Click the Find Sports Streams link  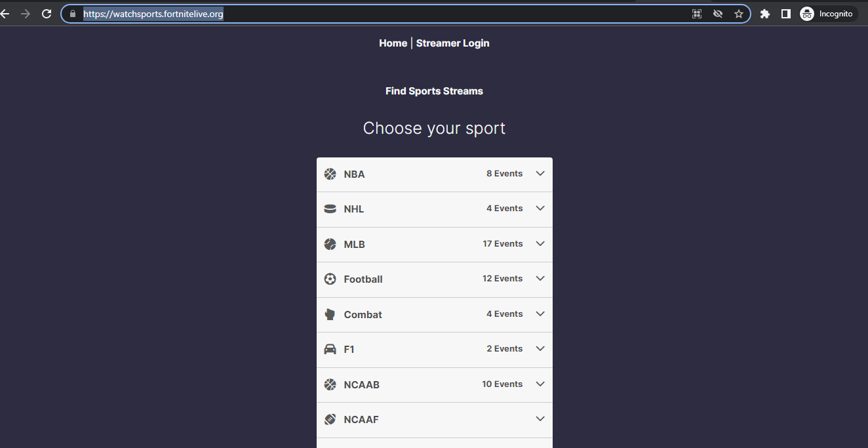click(434, 91)
